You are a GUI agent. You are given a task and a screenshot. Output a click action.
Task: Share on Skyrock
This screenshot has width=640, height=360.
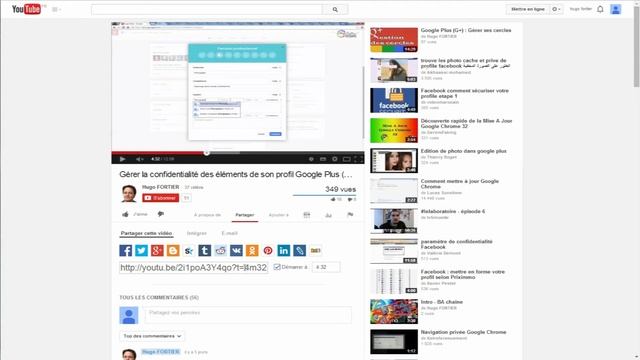tap(189, 250)
